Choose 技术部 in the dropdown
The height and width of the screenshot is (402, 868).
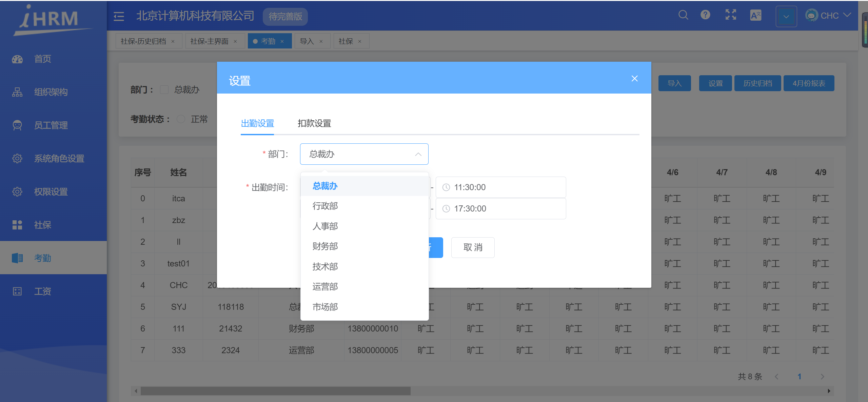click(x=364, y=267)
